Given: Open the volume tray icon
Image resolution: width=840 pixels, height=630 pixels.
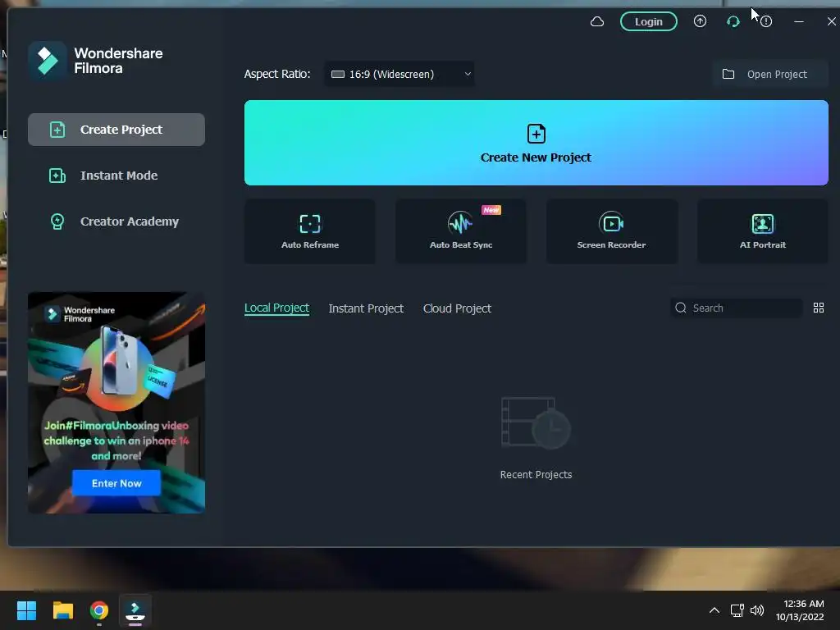Looking at the screenshot, I should click(x=757, y=610).
